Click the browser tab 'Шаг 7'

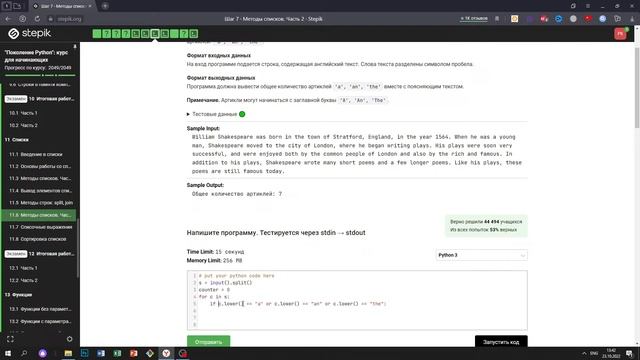coord(62,6)
